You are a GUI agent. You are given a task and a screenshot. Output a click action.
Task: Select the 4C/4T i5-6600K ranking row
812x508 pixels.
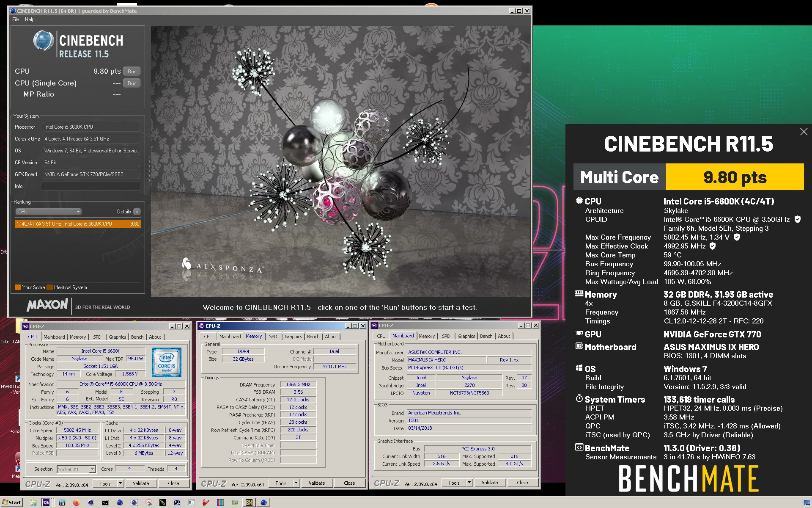(x=78, y=224)
